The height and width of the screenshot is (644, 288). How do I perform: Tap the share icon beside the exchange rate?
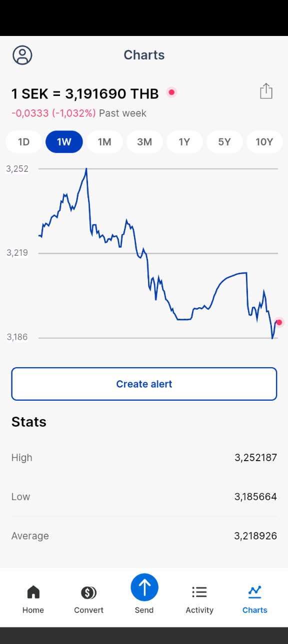266,91
